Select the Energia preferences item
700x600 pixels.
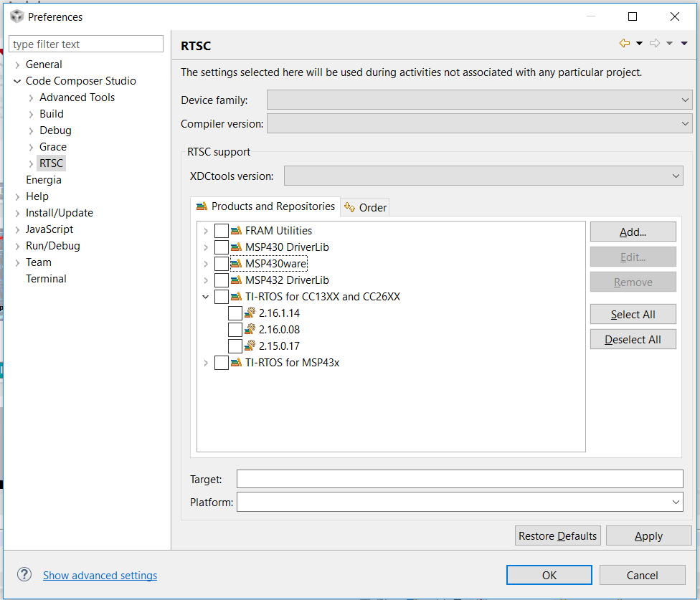coord(44,180)
